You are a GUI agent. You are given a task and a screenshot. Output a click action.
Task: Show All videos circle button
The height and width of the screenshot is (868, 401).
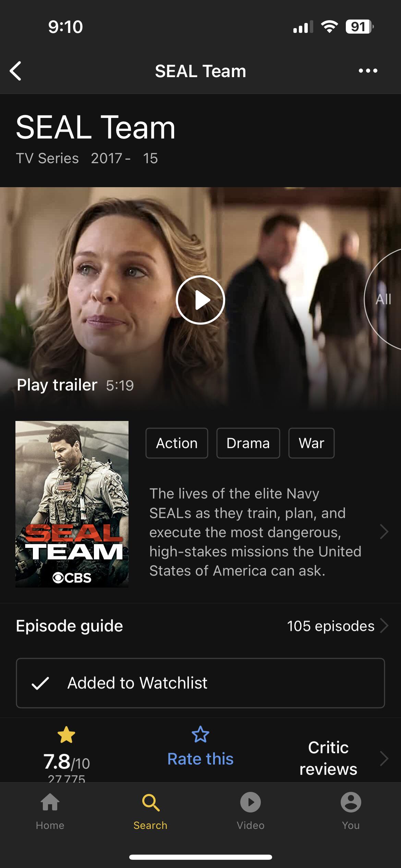pos(383,299)
